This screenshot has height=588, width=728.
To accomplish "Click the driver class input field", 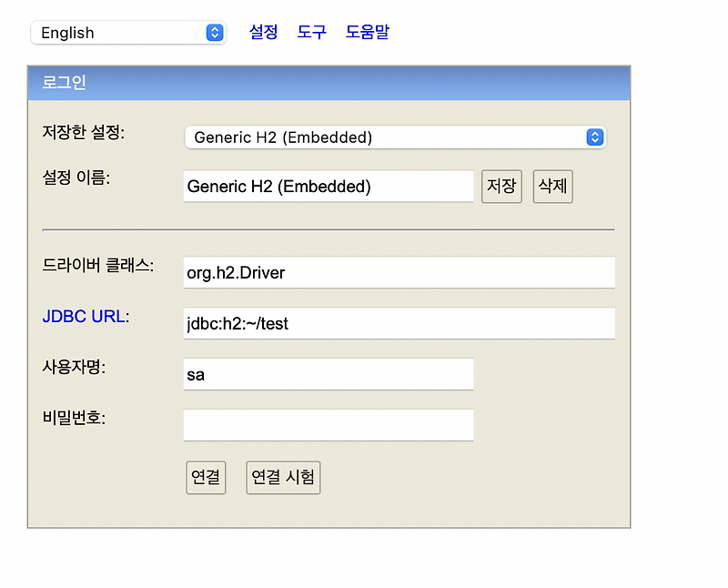I will click(x=399, y=272).
